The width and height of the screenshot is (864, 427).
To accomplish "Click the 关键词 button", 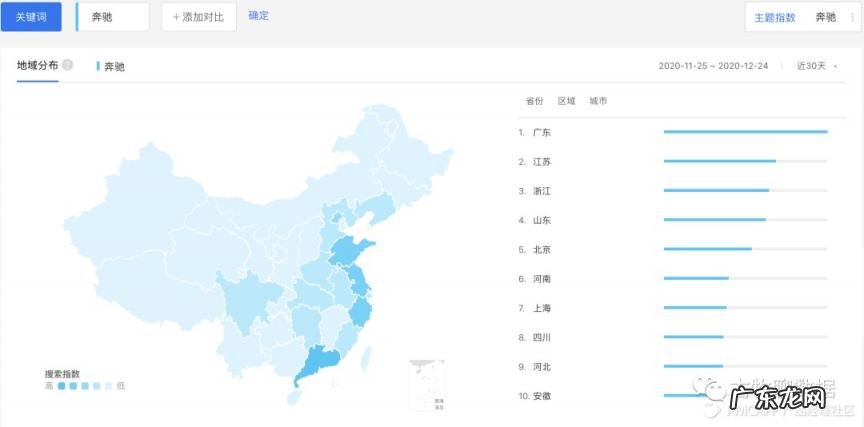I will tap(31, 17).
